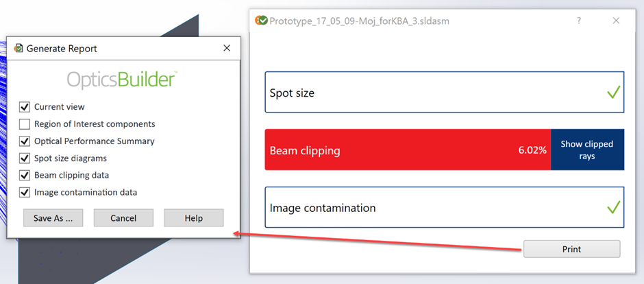Click the Image contamination green checkmark
Screen dimensions: 644x284
[x=613, y=206]
